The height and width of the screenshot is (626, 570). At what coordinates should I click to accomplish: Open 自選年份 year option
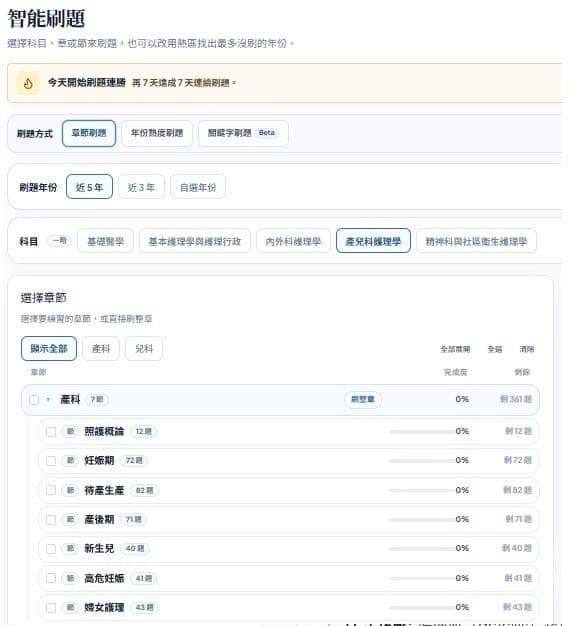click(198, 187)
